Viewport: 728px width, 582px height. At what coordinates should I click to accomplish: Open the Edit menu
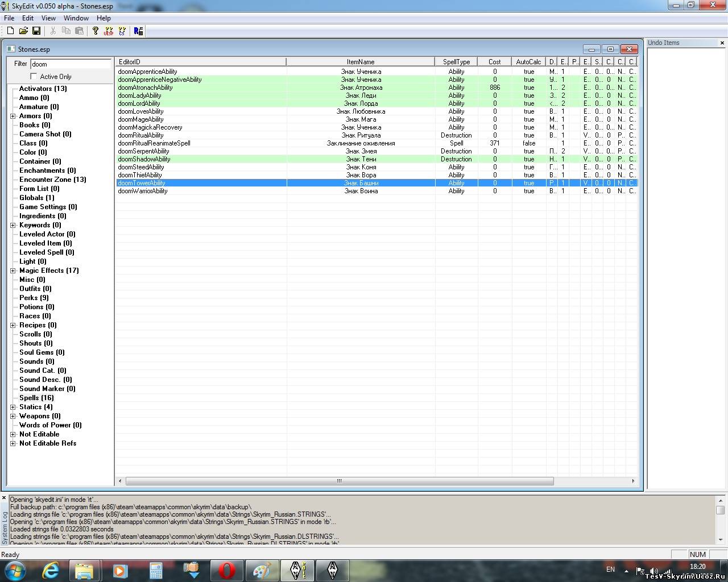(27, 18)
